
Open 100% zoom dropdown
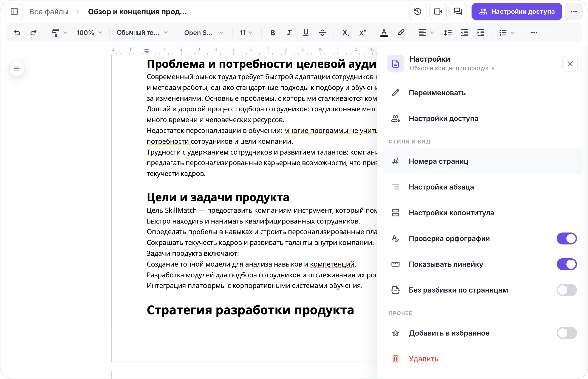coord(89,32)
